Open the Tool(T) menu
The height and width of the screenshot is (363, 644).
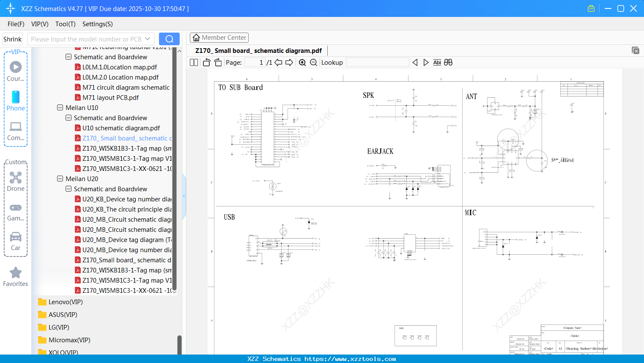[65, 24]
